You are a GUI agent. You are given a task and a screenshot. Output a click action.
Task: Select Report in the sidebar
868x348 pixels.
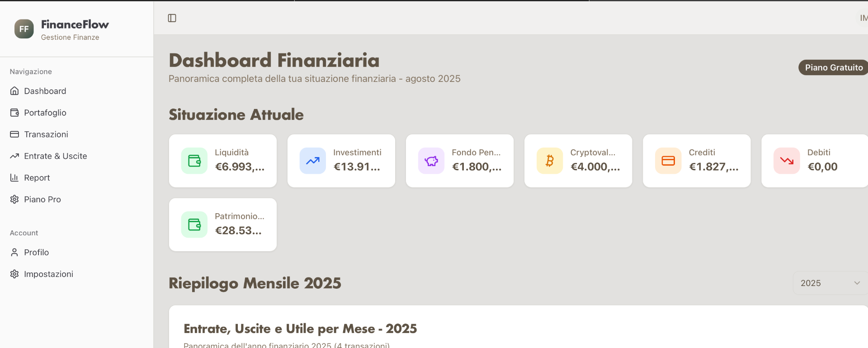pos(37,178)
